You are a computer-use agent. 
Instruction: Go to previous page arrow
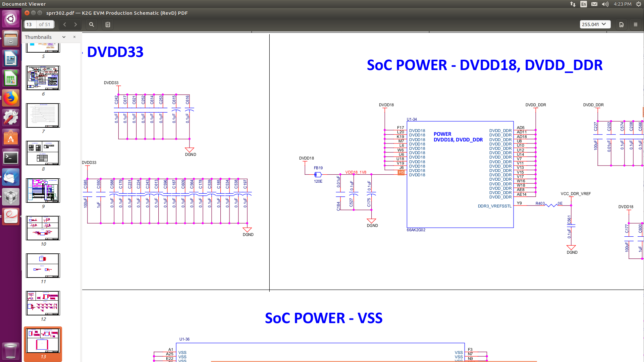click(65, 24)
